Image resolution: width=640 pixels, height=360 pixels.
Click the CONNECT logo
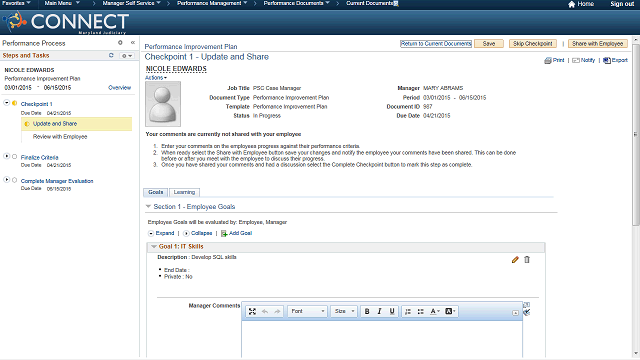[x=66, y=22]
